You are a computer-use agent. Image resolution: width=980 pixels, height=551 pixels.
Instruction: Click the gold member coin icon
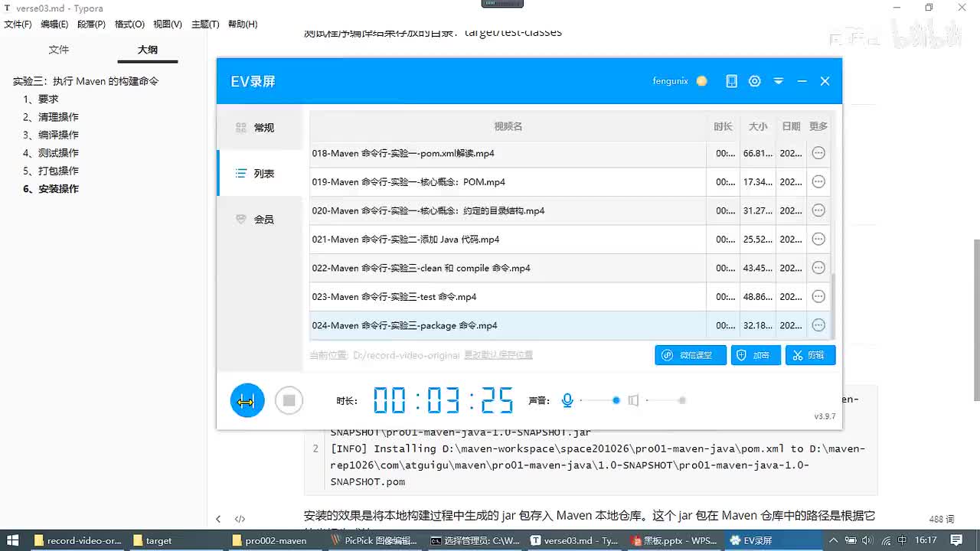pyautogui.click(x=702, y=81)
